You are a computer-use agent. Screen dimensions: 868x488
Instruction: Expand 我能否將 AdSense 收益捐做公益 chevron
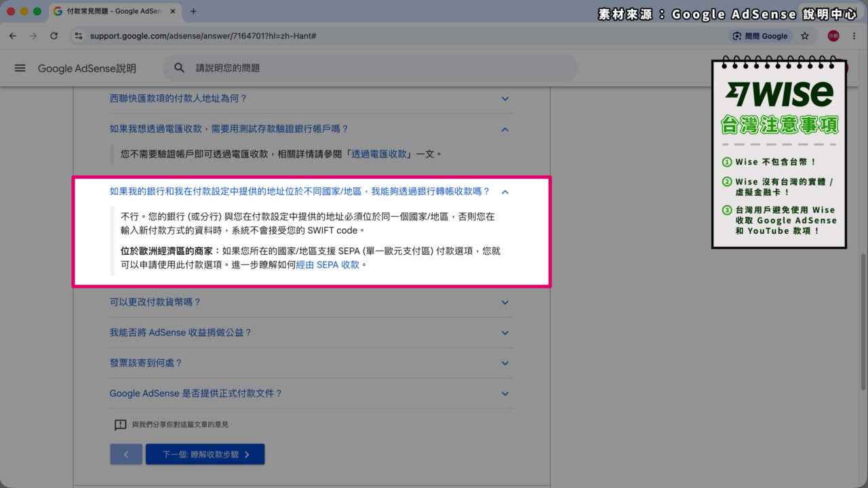point(505,333)
